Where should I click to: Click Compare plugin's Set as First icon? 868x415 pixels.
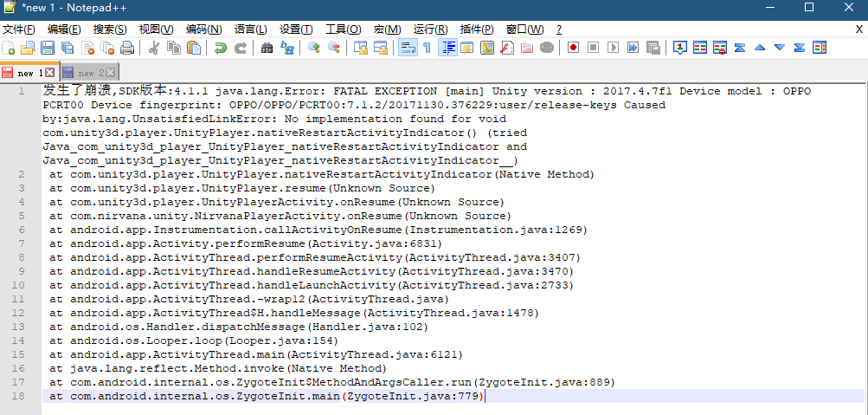point(680,49)
